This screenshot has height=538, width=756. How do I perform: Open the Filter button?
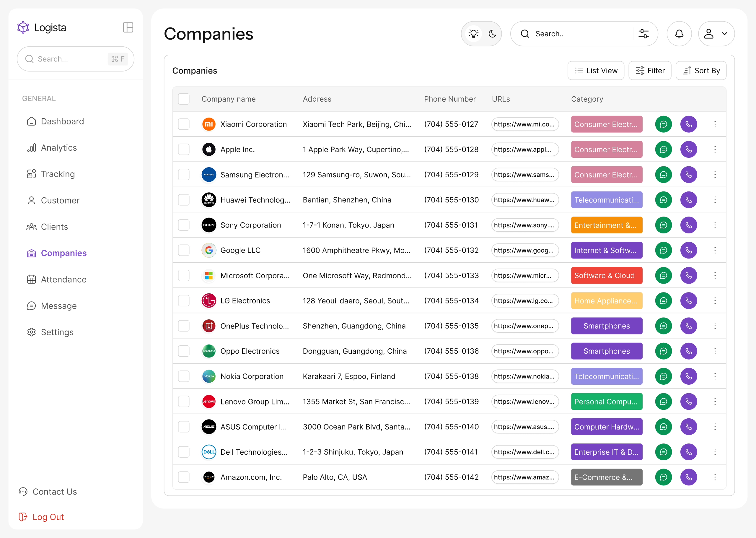pyautogui.click(x=650, y=71)
